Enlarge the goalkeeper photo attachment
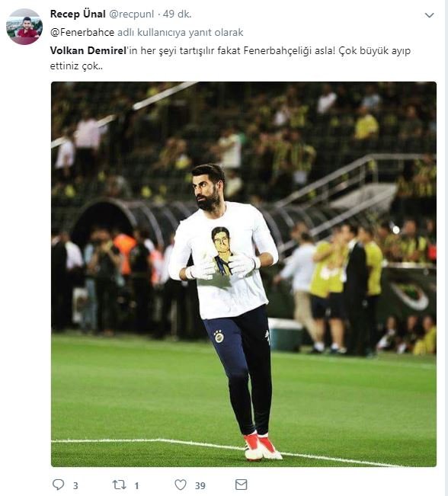 [x=244, y=274]
